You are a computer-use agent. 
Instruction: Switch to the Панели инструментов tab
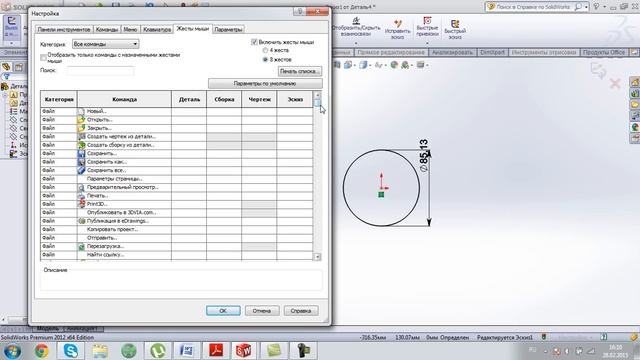click(64, 29)
